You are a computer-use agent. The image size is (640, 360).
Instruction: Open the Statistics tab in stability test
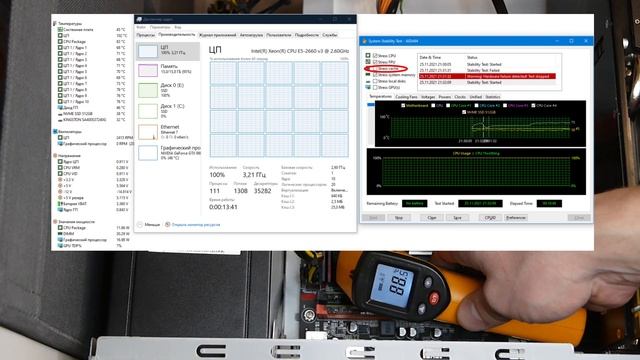click(493, 97)
